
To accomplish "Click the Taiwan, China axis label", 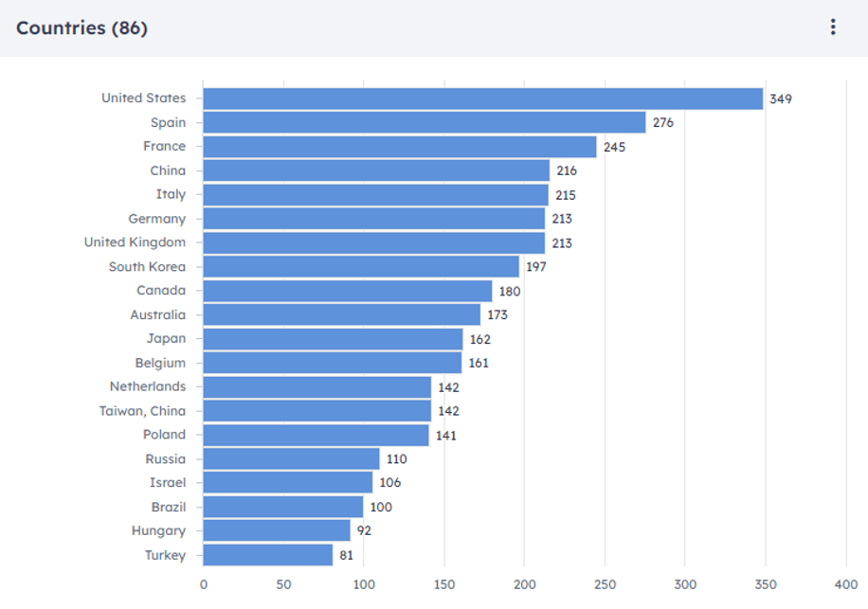I will coord(142,411).
